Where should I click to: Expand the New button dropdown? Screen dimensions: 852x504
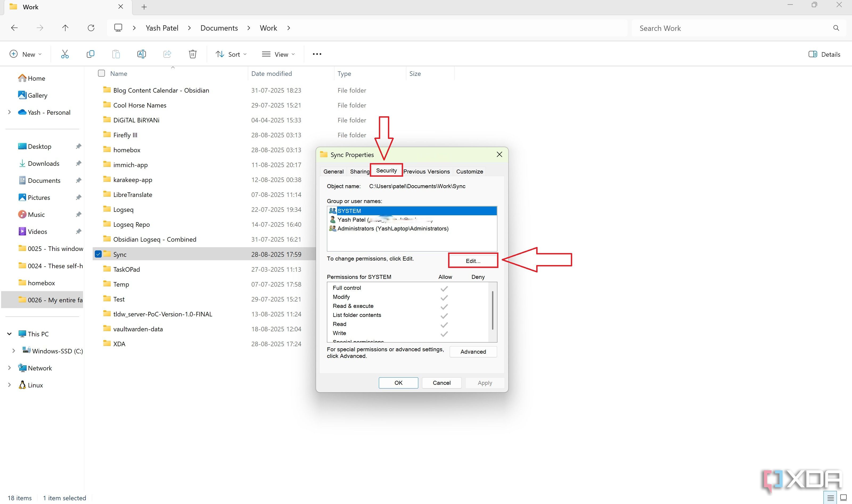pos(40,54)
